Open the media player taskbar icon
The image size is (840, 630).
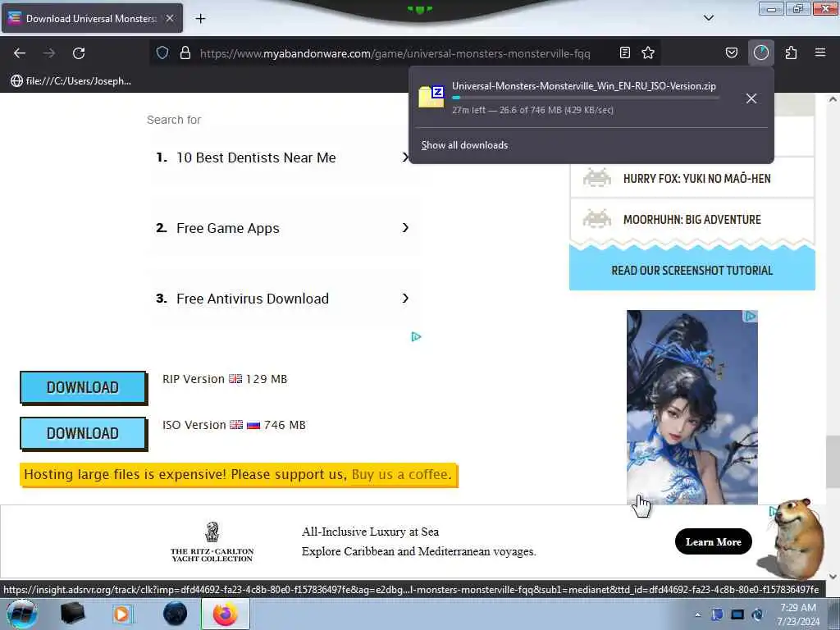(121, 614)
